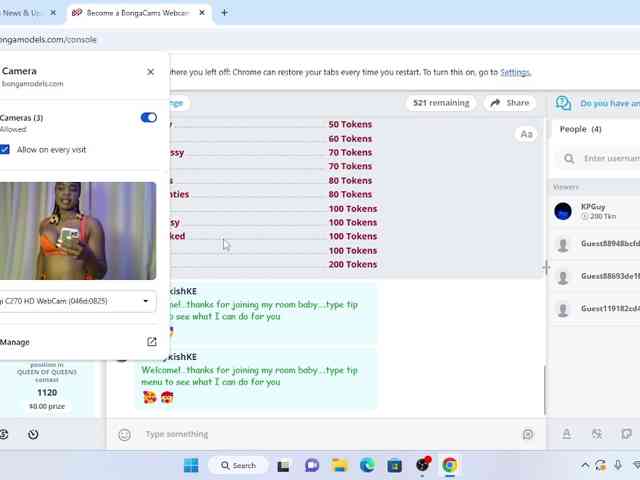Uncheck Allow on every visit checkbox
The image size is (640, 480).
click(4, 149)
